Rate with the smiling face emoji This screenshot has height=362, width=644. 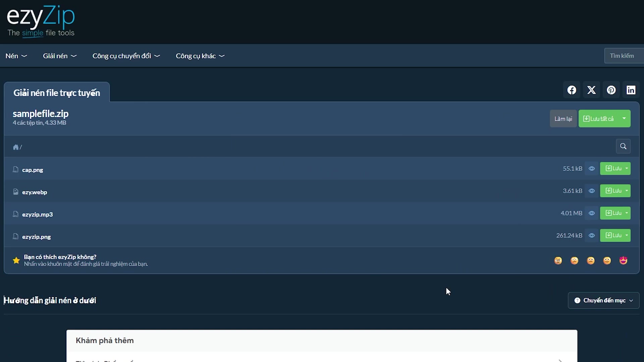[607, 260]
